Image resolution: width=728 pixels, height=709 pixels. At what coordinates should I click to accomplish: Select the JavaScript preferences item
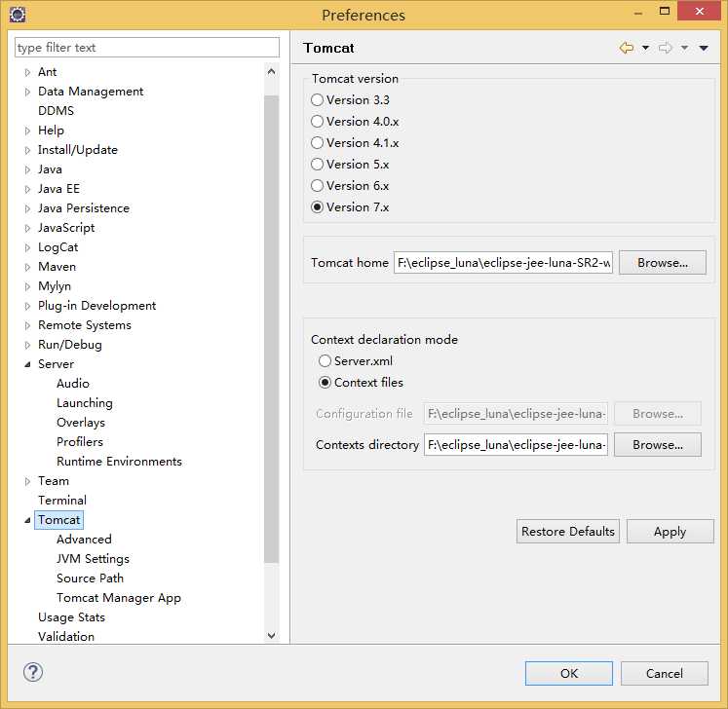click(x=66, y=228)
